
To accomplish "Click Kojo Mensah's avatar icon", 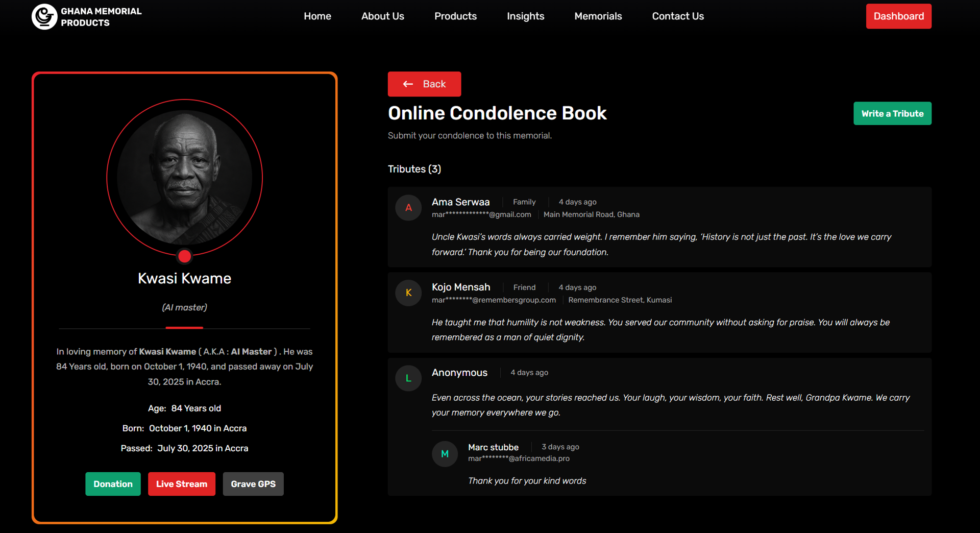I will [x=408, y=293].
